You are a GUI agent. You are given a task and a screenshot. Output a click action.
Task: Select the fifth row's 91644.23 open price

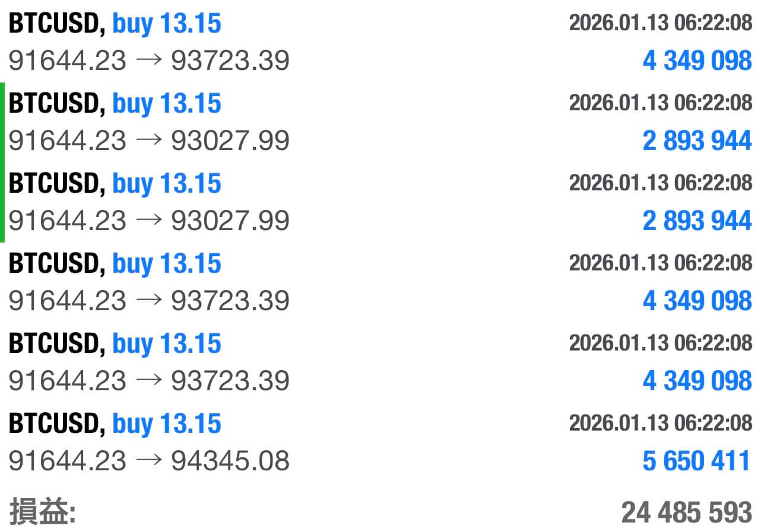[x=67, y=381]
